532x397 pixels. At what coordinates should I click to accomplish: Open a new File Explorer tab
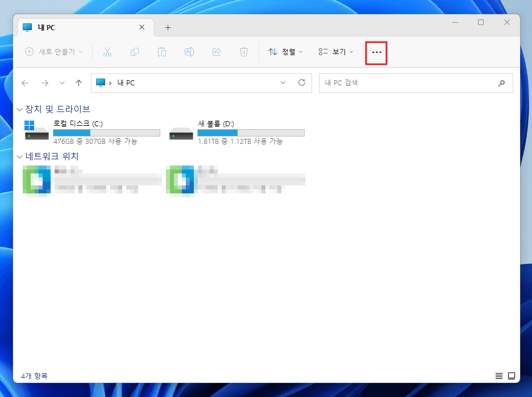pyautogui.click(x=168, y=27)
